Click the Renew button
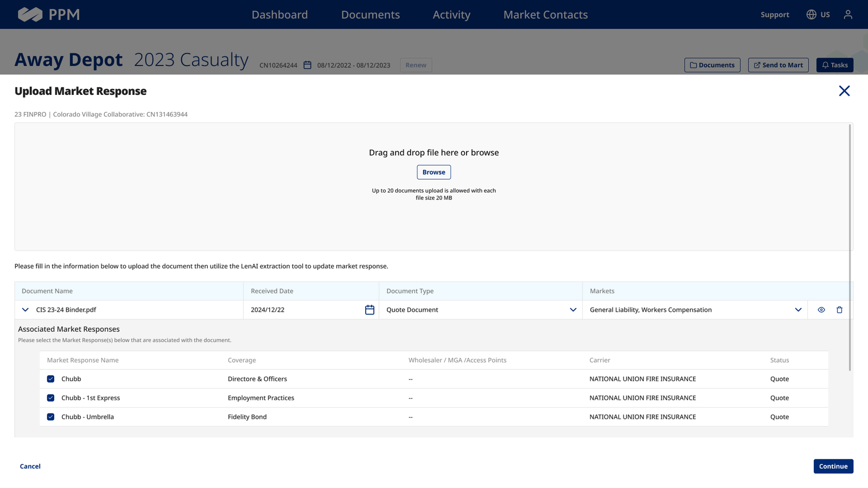This screenshot has width=868, height=488. (416, 65)
